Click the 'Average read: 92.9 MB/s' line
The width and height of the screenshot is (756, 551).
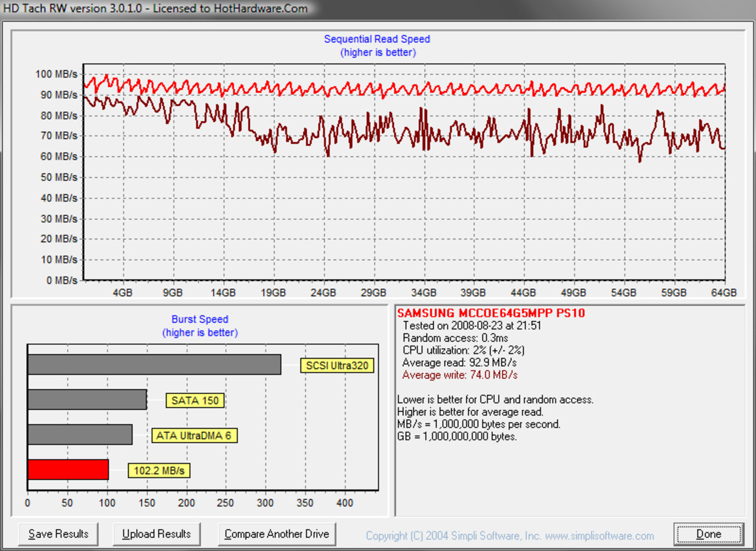459,362
